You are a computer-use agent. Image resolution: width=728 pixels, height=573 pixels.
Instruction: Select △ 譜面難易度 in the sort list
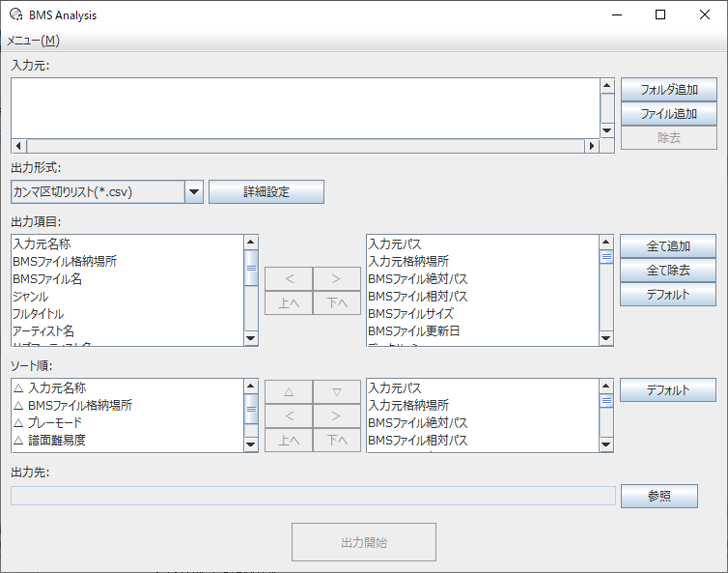(127, 440)
